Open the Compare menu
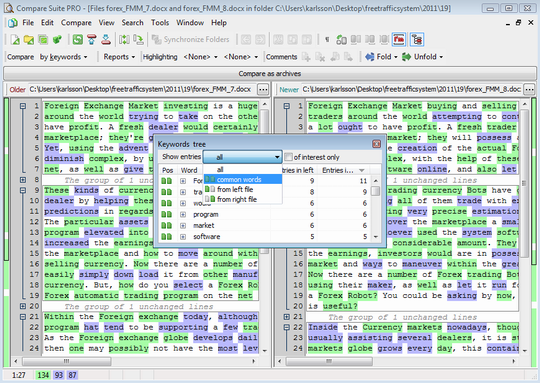Image resolution: width=540 pixels, height=383 pixels. click(x=76, y=23)
